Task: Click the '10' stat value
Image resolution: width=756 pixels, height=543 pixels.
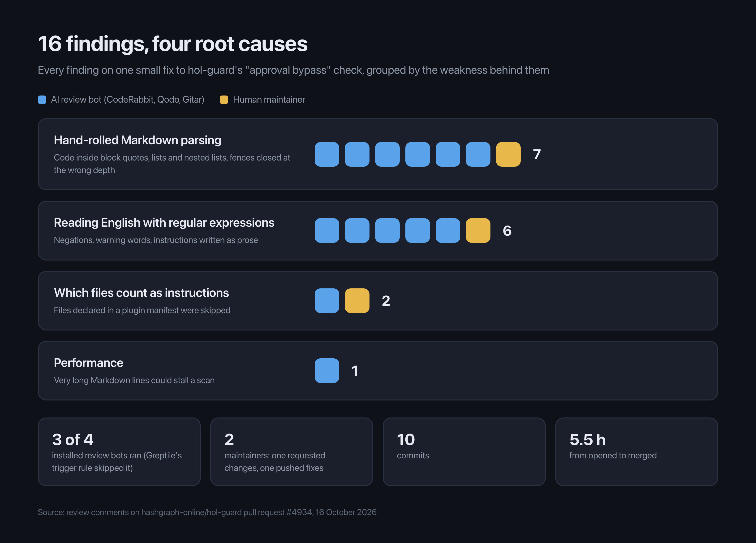Action: (406, 440)
